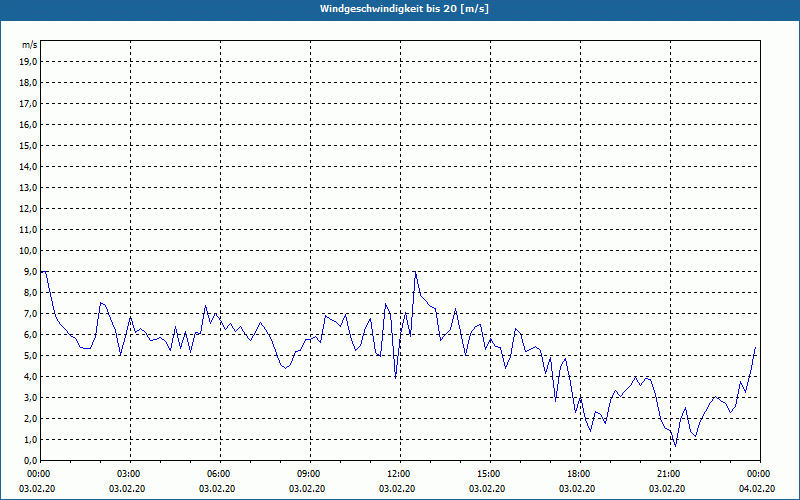Click the 03.02.20 date under 21:00

(666, 489)
